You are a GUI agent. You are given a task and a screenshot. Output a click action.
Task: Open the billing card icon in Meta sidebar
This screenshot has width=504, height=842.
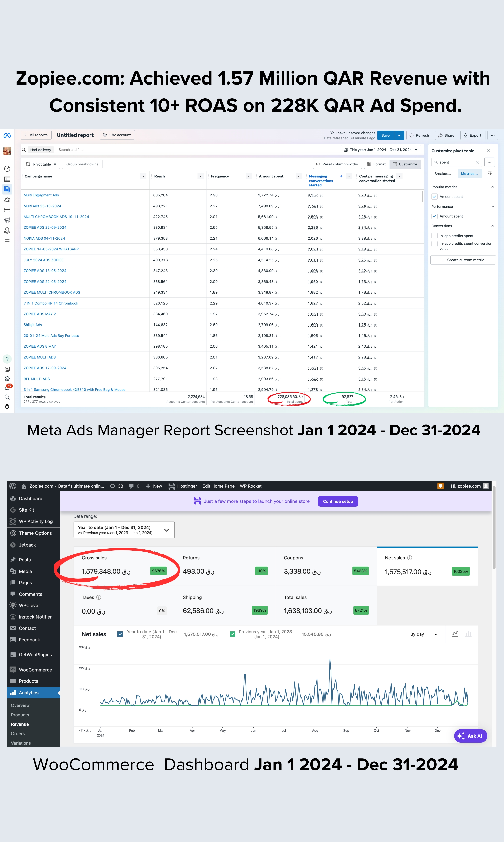click(7, 210)
